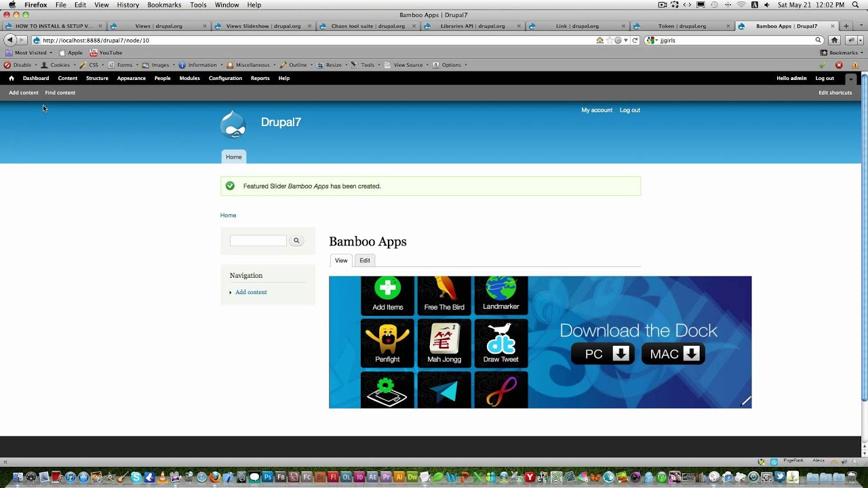Switch to Libraries API | drupal.org tab
The width and height of the screenshot is (868, 488).
[473, 26]
